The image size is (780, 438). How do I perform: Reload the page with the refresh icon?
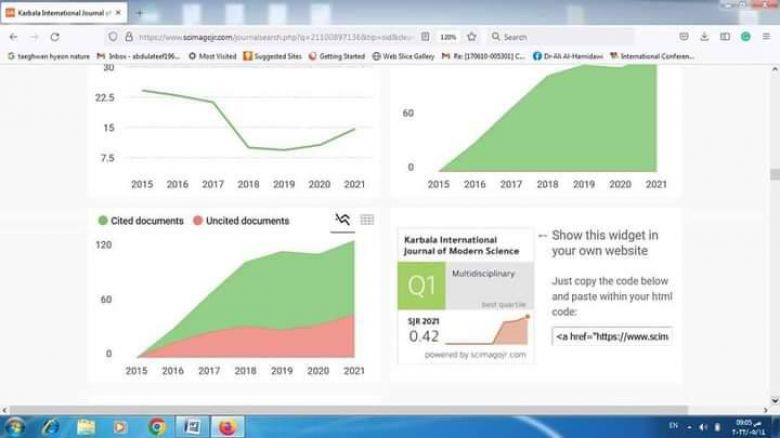(54, 36)
